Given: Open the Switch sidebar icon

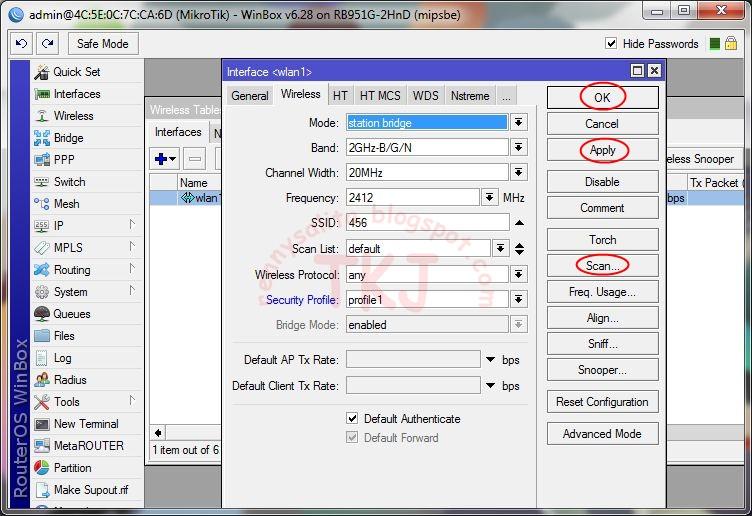Looking at the screenshot, I should 42,182.
